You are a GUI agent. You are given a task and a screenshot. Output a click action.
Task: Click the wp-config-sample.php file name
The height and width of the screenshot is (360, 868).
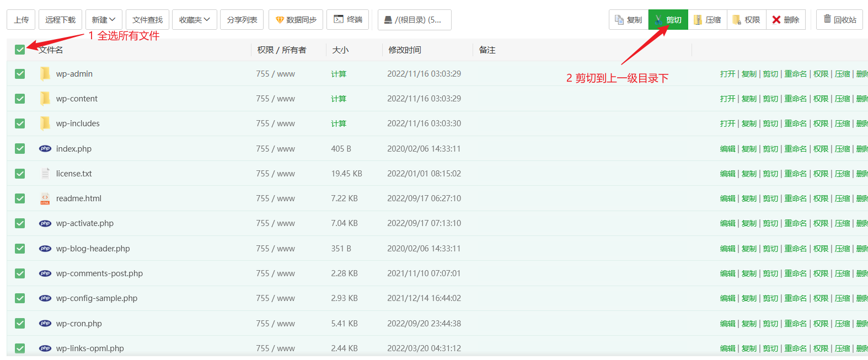[97, 298]
